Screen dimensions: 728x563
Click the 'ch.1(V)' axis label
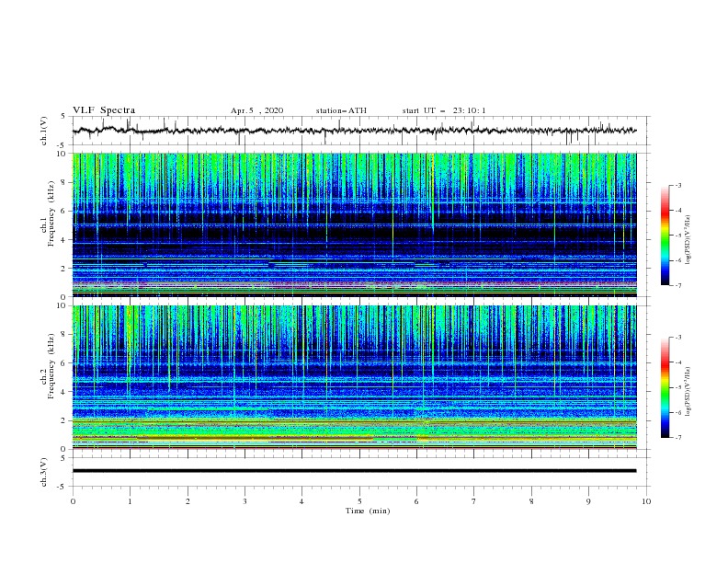pos(44,131)
